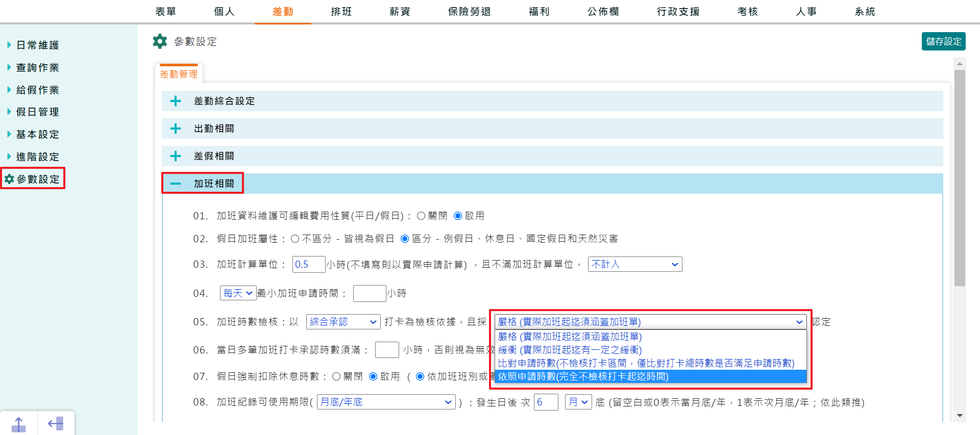Open the 表單 top menu

click(166, 11)
